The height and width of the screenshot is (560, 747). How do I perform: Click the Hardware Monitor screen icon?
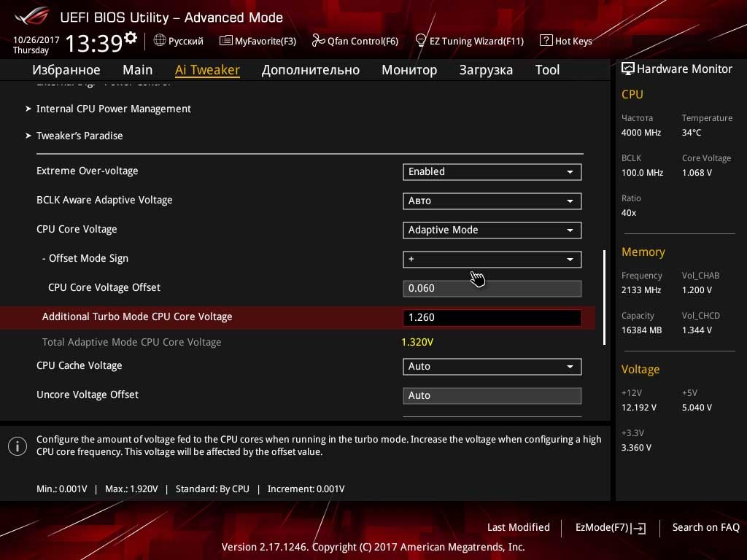click(628, 69)
